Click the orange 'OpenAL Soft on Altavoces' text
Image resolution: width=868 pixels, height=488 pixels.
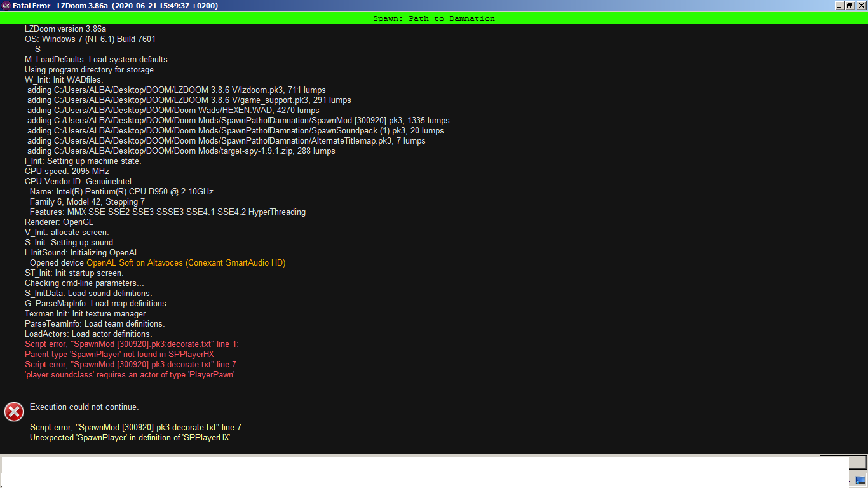point(186,262)
